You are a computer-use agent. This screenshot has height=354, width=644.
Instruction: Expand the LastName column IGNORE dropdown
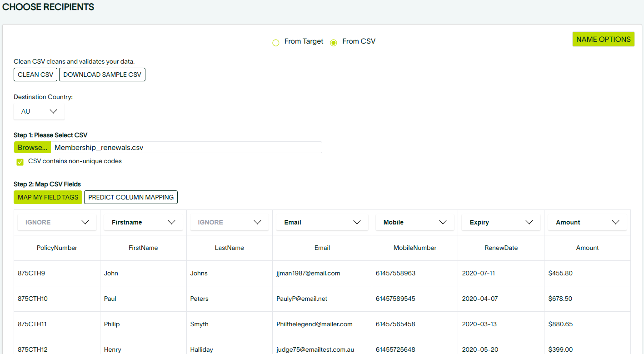(x=229, y=222)
